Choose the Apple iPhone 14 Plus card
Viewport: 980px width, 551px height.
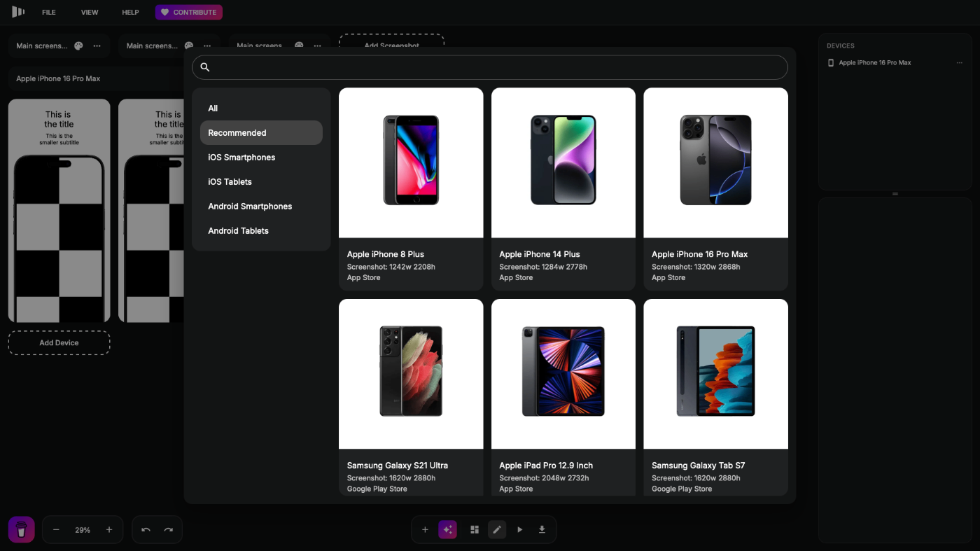[x=563, y=189]
